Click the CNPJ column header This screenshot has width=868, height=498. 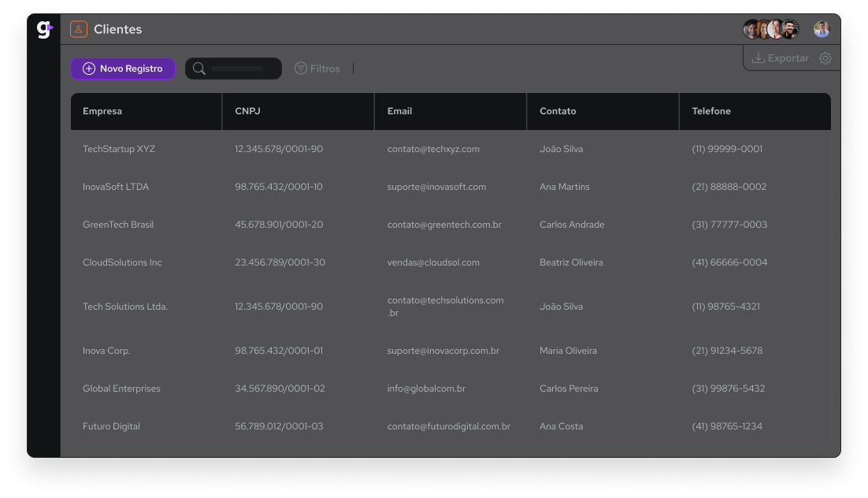pyautogui.click(x=247, y=111)
